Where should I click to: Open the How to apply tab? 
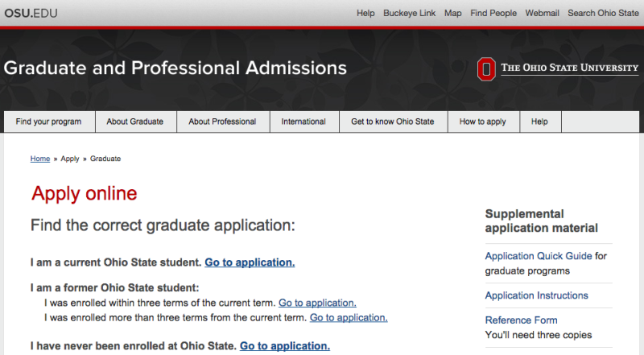pos(482,122)
